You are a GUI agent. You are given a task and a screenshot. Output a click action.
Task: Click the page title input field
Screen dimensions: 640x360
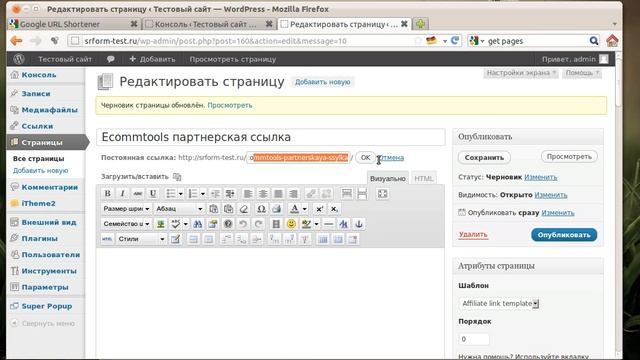pyautogui.click(x=271, y=137)
